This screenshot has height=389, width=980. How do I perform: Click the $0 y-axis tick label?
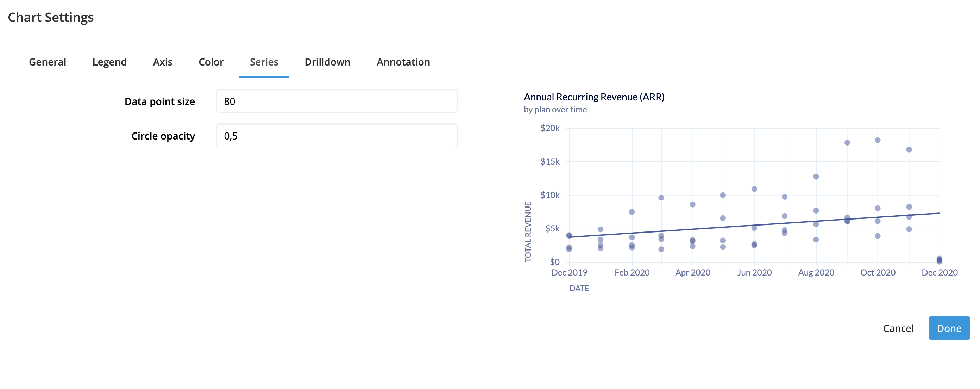tap(555, 262)
